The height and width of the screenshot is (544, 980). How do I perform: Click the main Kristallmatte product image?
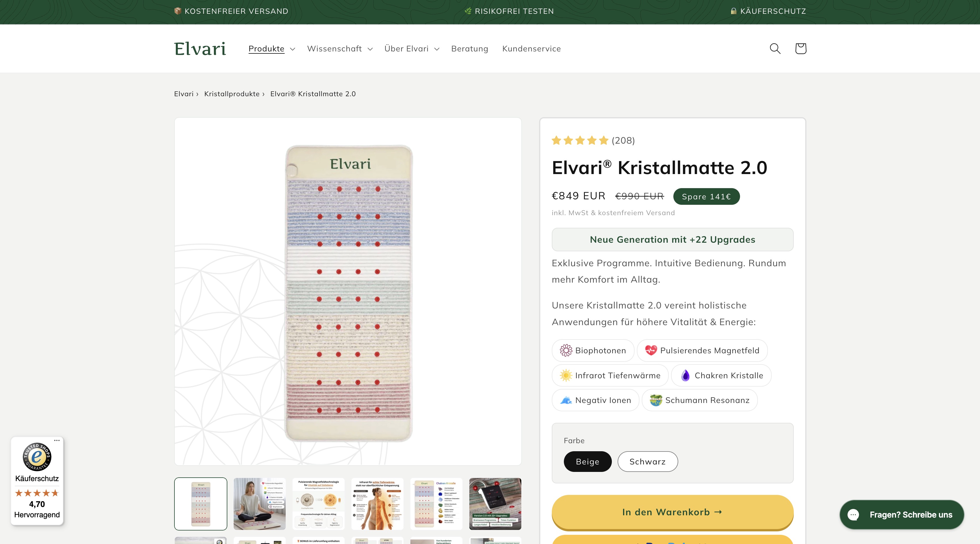click(x=348, y=292)
